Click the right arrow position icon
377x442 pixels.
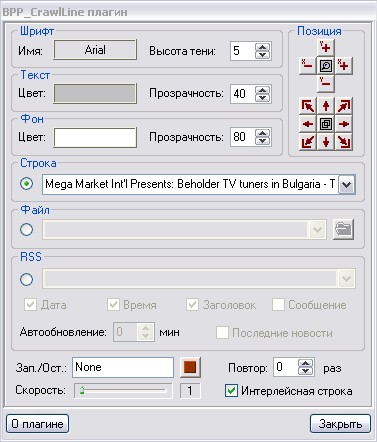(x=344, y=124)
